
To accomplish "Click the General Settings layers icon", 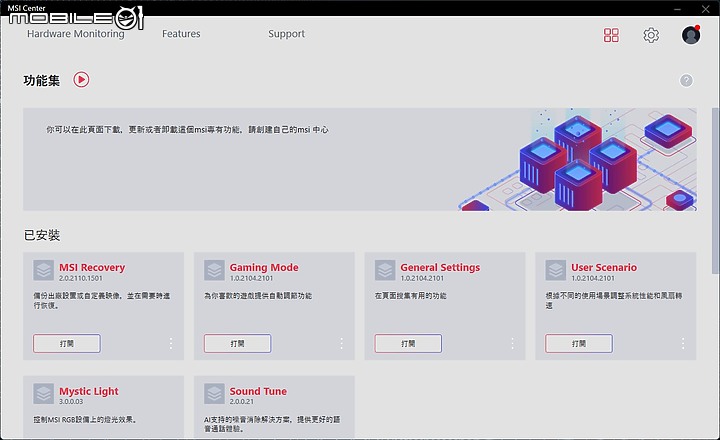I will [x=385, y=270].
